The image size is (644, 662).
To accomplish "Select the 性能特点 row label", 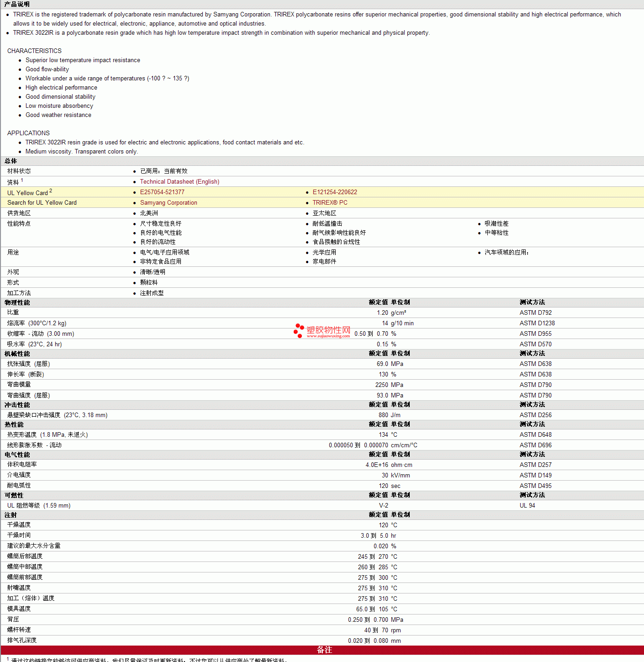I will [x=19, y=224].
